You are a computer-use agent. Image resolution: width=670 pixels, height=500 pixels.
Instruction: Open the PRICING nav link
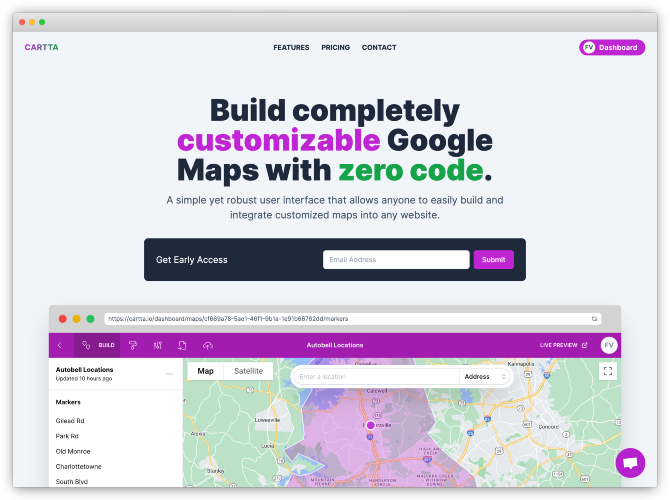[335, 47]
